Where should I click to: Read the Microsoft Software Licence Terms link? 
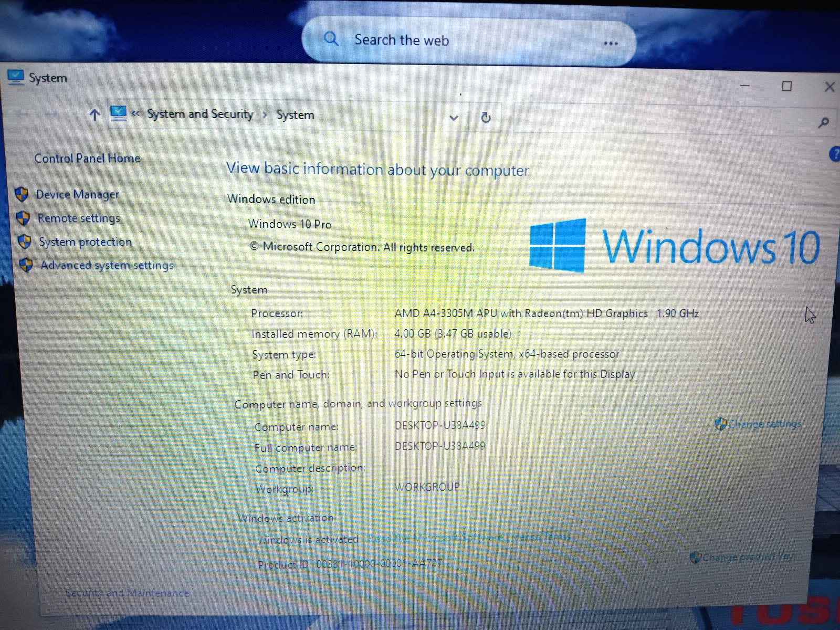click(x=469, y=537)
